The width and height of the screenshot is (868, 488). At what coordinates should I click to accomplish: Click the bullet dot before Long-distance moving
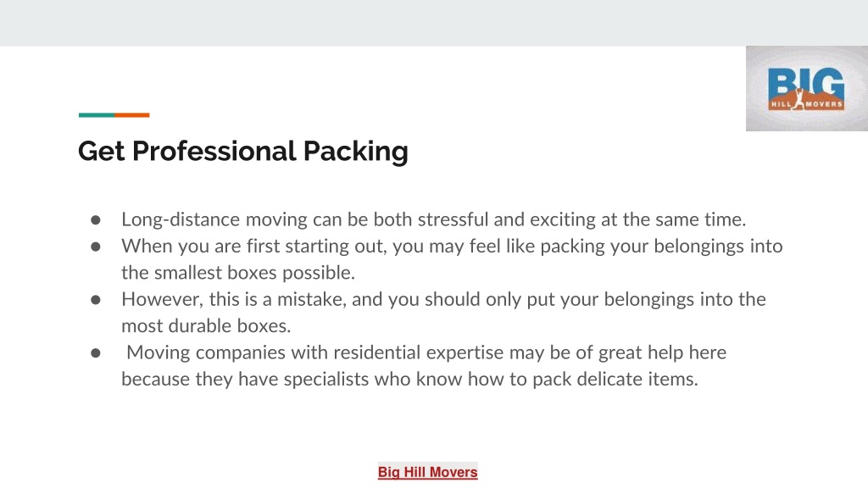(x=96, y=220)
